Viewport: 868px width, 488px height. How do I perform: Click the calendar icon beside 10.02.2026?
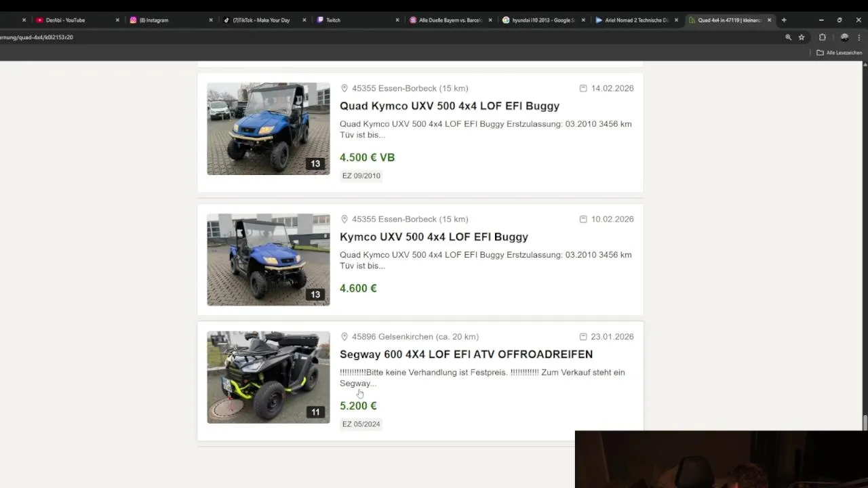(x=583, y=219)
